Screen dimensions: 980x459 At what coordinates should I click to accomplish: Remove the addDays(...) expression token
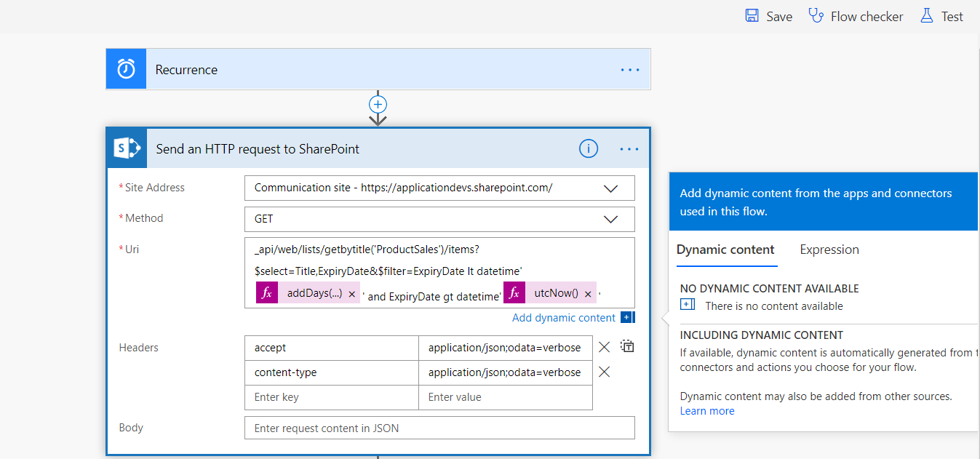tap(352, 294)
